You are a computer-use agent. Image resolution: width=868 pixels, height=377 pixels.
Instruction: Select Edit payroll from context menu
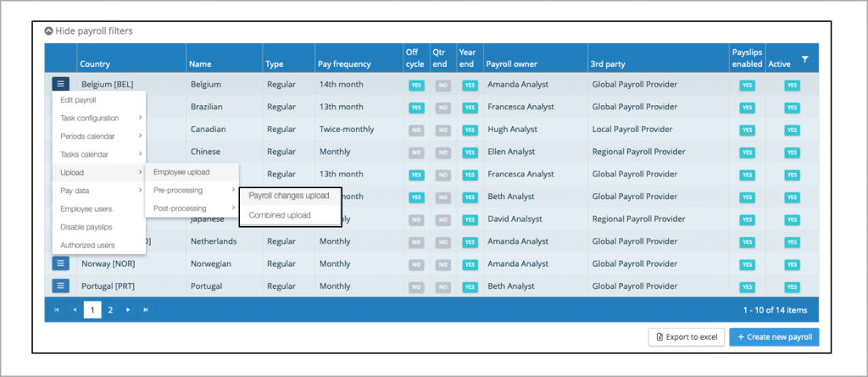(79, 100)
